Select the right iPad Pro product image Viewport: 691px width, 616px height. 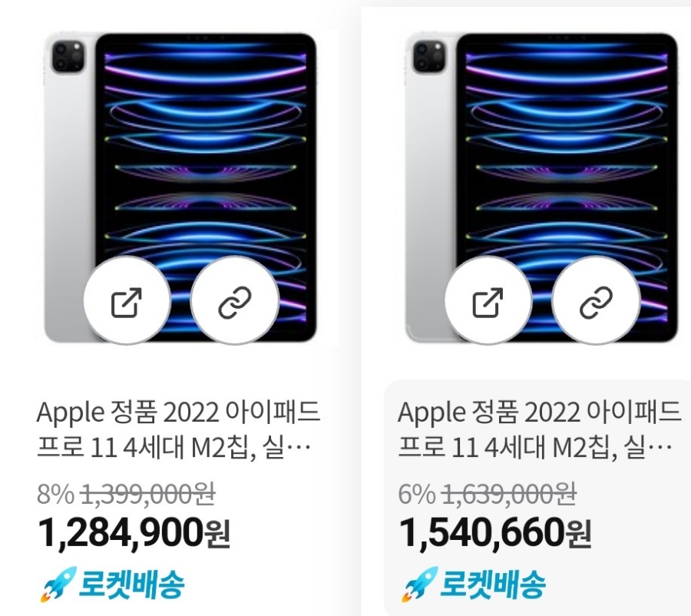tap(541, 187)
